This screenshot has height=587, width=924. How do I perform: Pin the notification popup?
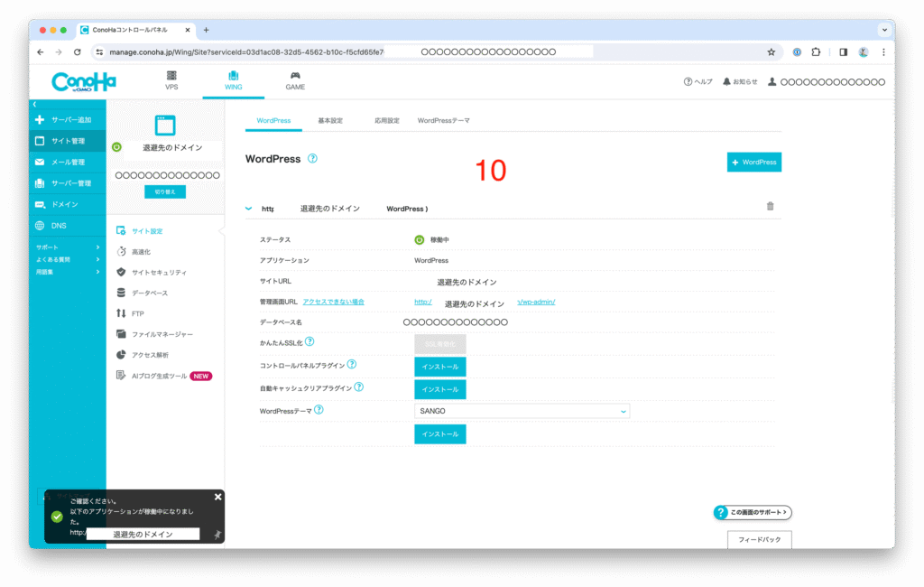tap(217, 535)
